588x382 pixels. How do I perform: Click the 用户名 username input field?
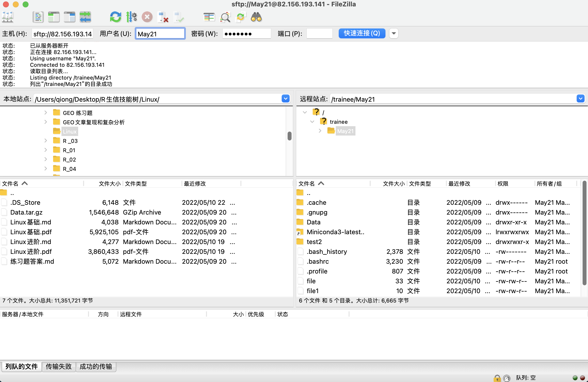coord(160,34)
